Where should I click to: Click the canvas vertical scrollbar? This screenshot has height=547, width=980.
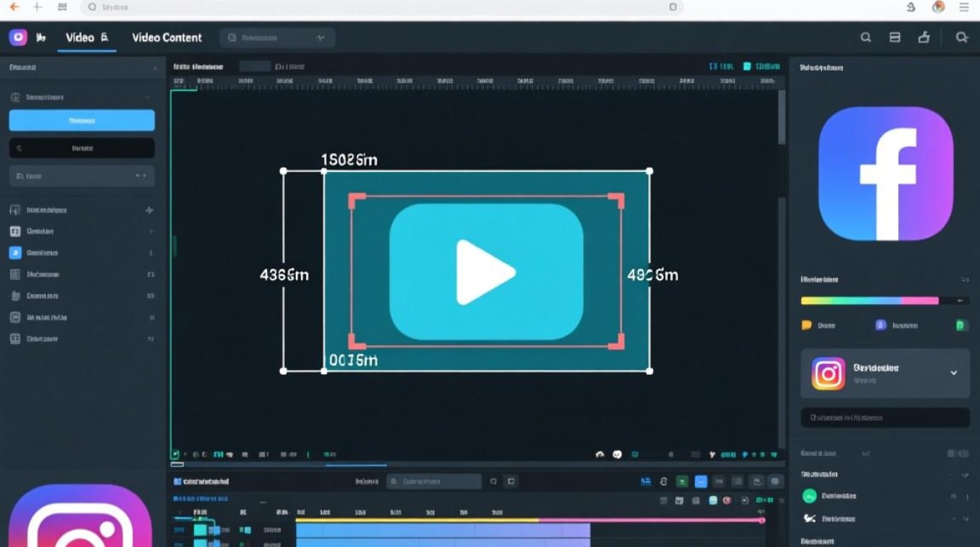coord(782,117)
